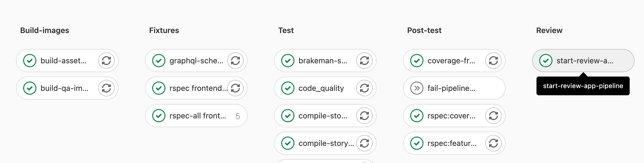Retry the build-assets job

coord(106,61)
